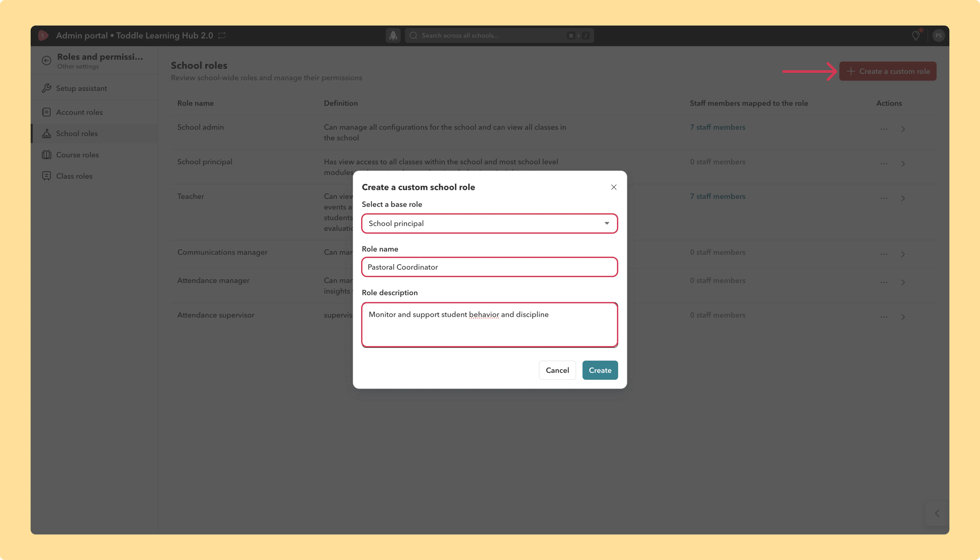The height and width of the screenshot is (560, 980).
Task: Click the Course roles book icon
Action: point(47,155)
